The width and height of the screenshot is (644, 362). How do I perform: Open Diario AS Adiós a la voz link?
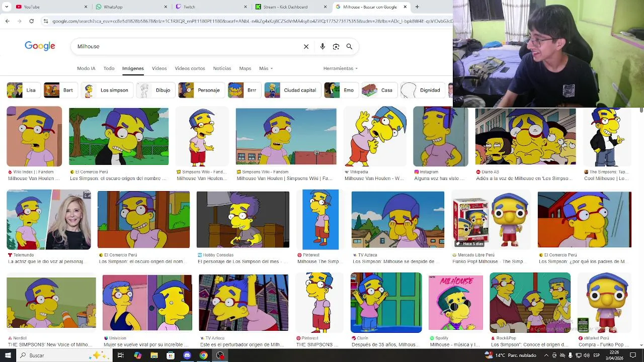pos(524,178)
